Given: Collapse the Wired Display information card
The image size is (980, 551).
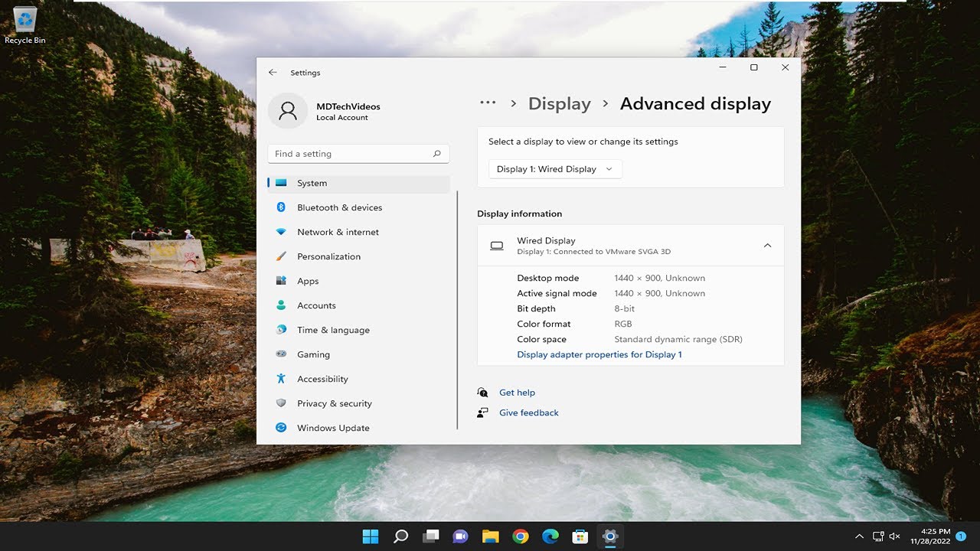Looking at the screenshot, I should coord(767,246).
